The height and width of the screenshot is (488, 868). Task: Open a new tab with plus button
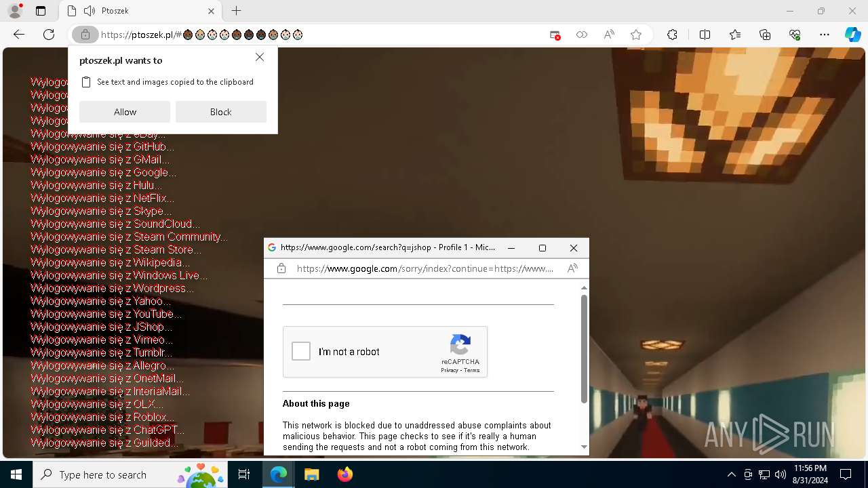point(236,11)
